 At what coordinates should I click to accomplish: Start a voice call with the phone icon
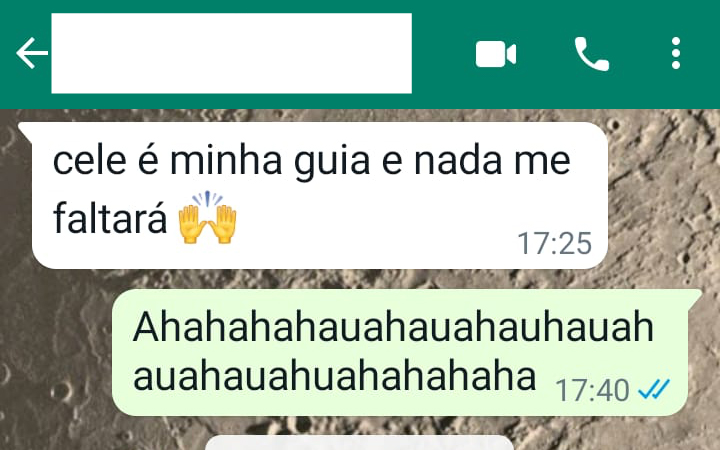tap(592, 54)
